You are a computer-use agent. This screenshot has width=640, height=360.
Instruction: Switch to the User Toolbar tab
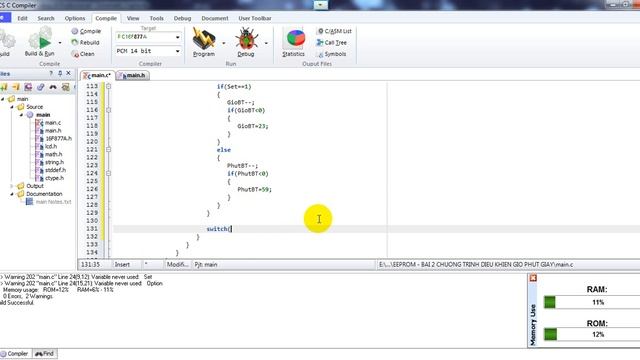255,18
